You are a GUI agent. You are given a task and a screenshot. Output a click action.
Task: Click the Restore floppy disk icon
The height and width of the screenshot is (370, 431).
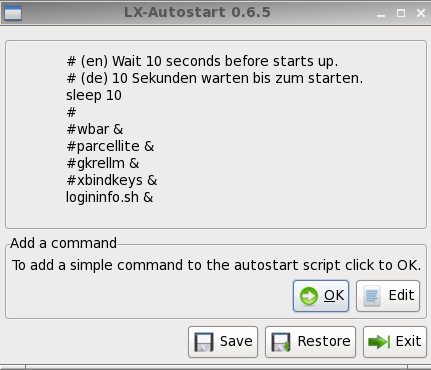pyautogui.click(x=281, y=342)
